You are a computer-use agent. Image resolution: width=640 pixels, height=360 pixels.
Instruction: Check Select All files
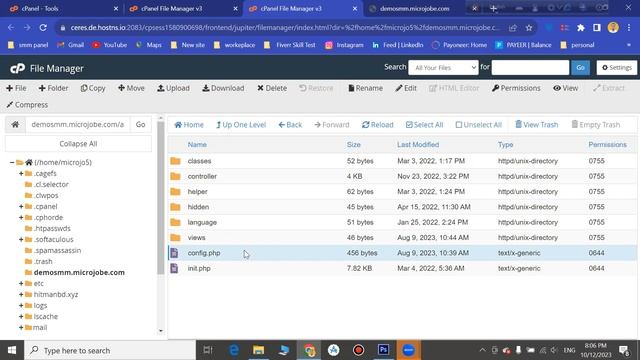pyautogui.click(x=424, y=125)
